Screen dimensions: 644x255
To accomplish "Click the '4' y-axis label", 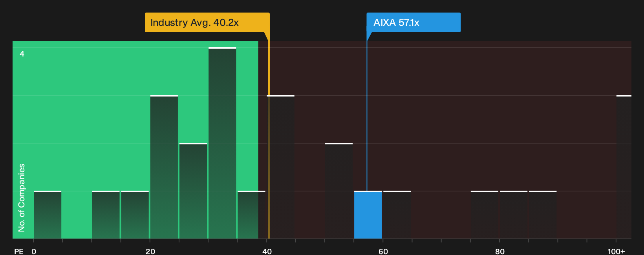I will point(22,54).
